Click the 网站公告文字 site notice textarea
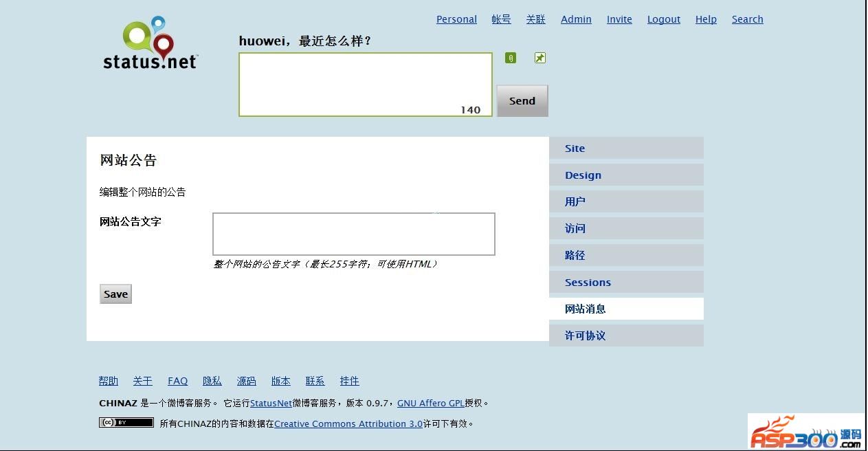The width and height of the screenshot is (868, 451). 354,234
